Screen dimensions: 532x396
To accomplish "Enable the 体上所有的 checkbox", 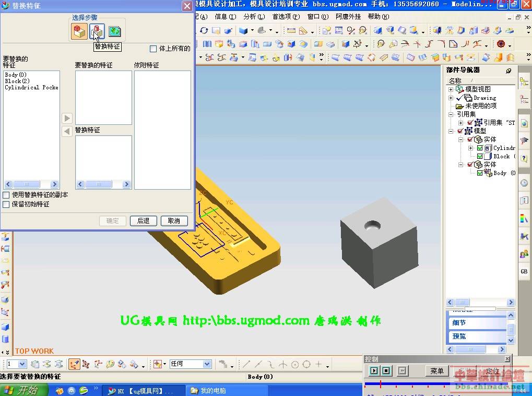I will coord(153,49).
